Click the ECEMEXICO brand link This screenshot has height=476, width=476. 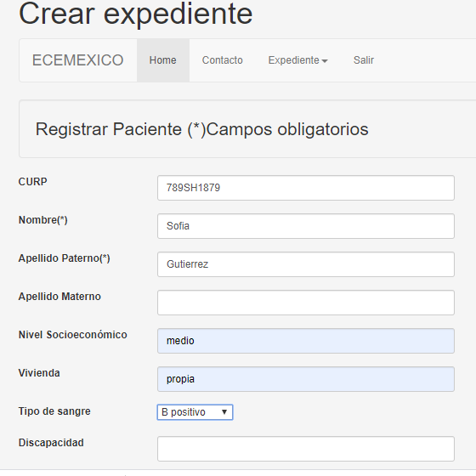tap(77, 60)
